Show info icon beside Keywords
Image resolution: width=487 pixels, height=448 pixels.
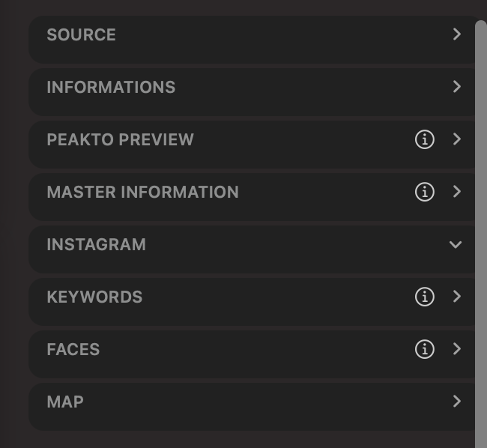pyautogui.click(x=424, y=297)
